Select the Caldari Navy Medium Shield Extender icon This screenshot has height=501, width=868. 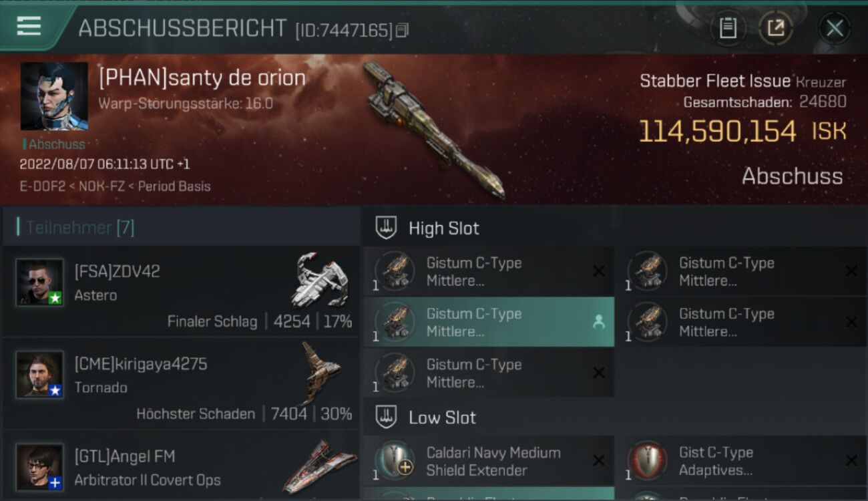tap(394, 461)
